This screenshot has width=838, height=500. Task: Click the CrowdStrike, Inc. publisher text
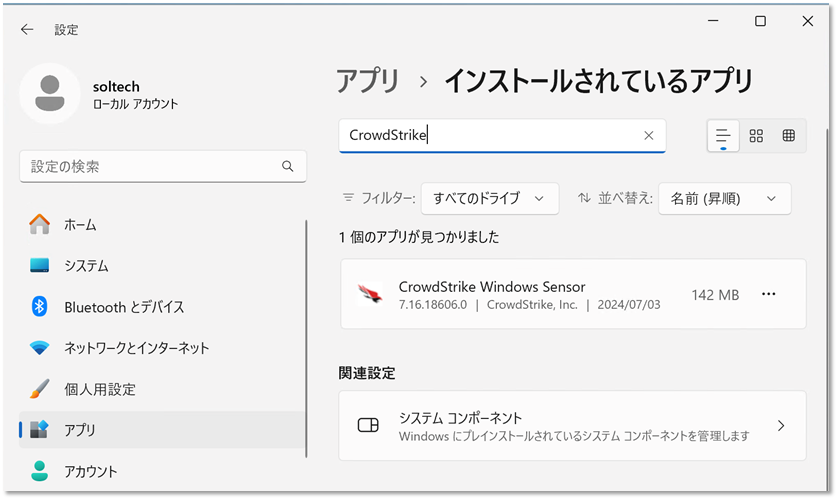[x=532, y=305]
